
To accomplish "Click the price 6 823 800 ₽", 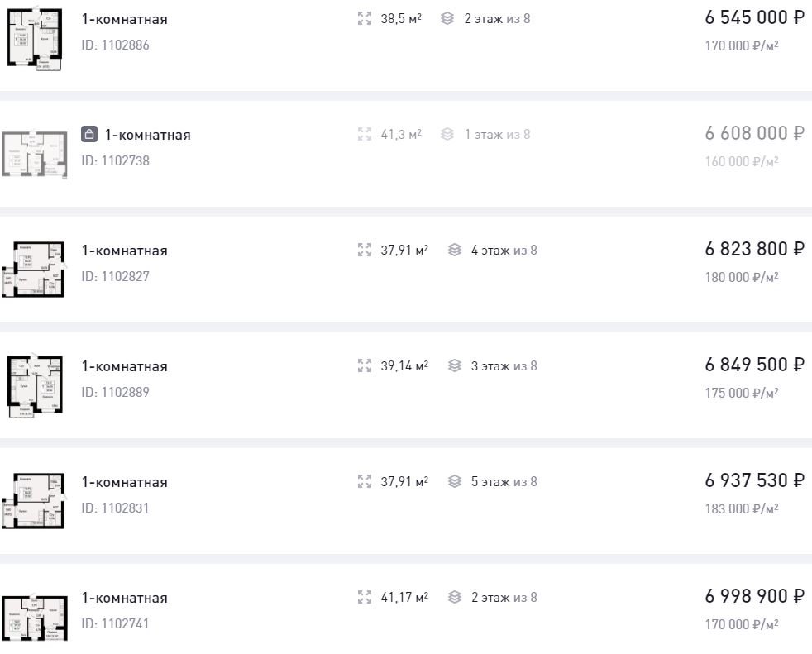I will pos(754,249).
